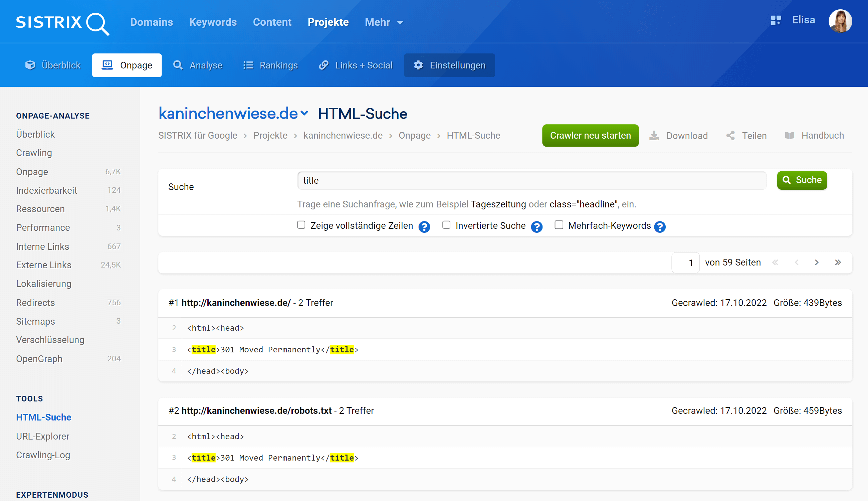The width and height of the screenshot is (868, 501).
Task: Open the Keywords menu
Action: coord(213,22)
